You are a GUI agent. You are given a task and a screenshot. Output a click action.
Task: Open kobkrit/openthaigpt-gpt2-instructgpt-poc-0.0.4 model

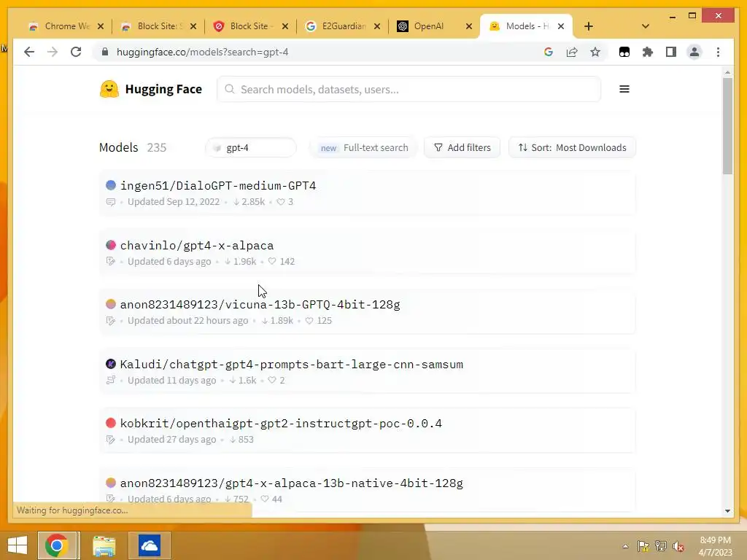click(x=281, y=424)
